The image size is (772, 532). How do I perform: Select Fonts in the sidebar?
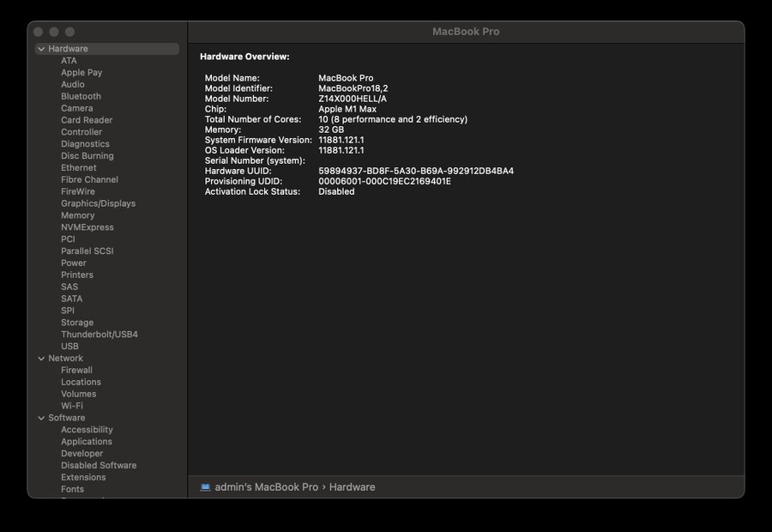pyautogui.click(x=72, y=490)
